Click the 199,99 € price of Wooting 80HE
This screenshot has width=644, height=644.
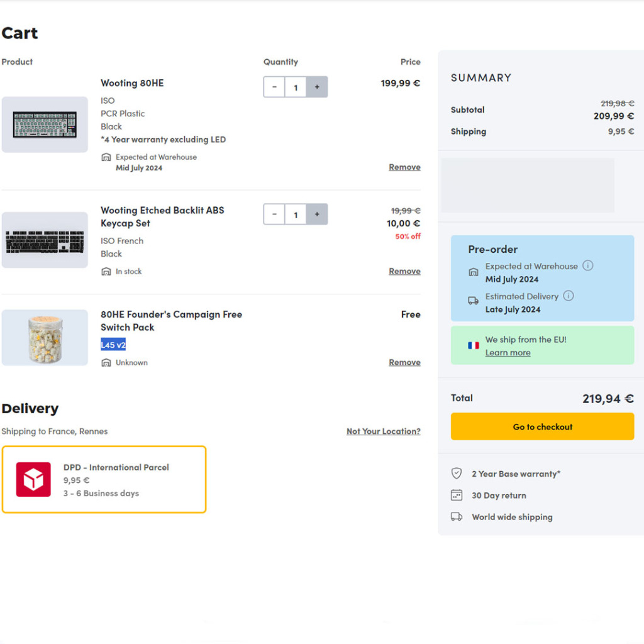[401, 83]
